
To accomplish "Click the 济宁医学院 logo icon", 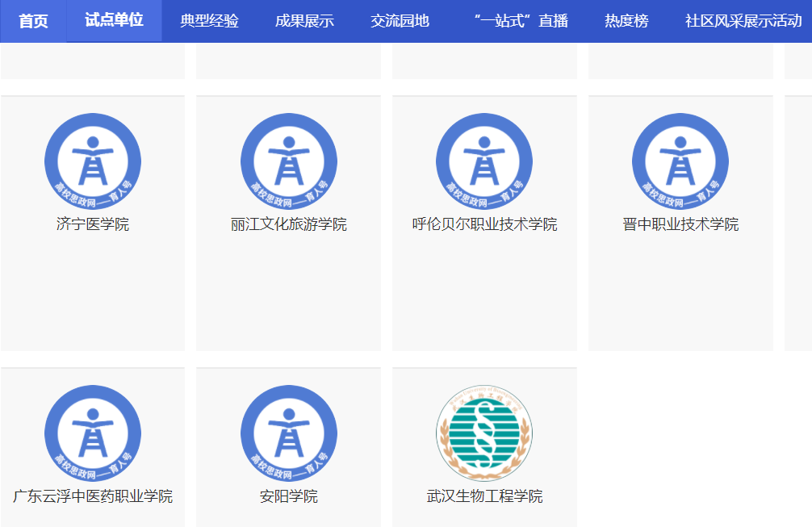I will (93, 161).
